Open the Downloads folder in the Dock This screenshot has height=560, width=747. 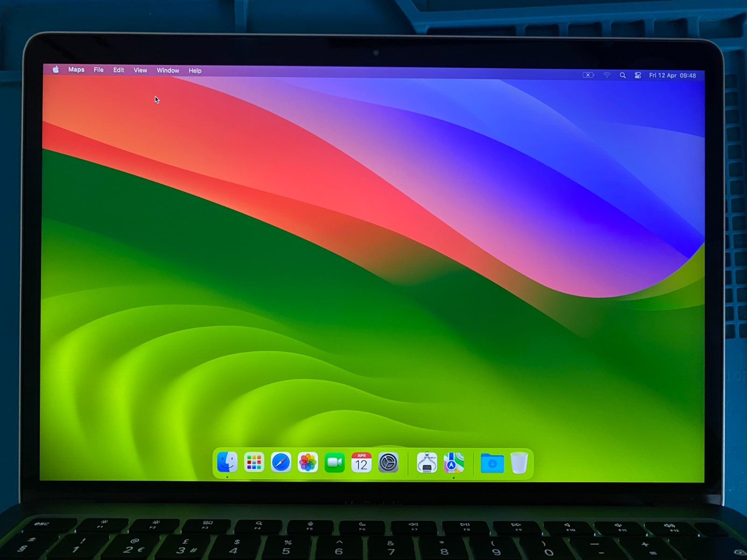492,463
